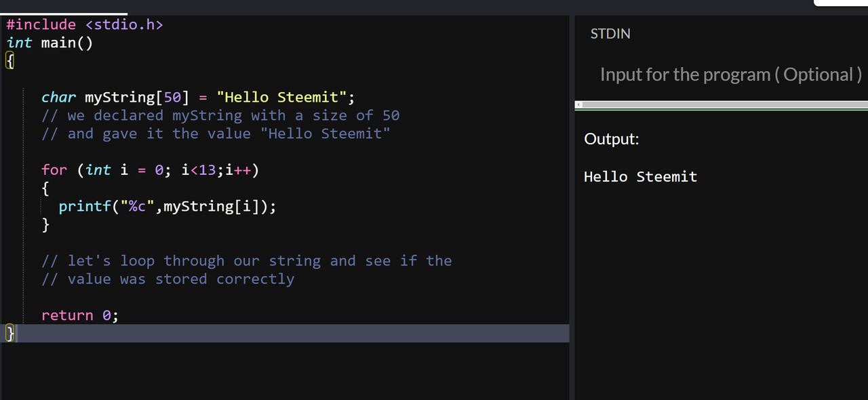Click the printf statement in the loop
The width and height of the screenshot is (868, 400).
click(x=167, y=207)
